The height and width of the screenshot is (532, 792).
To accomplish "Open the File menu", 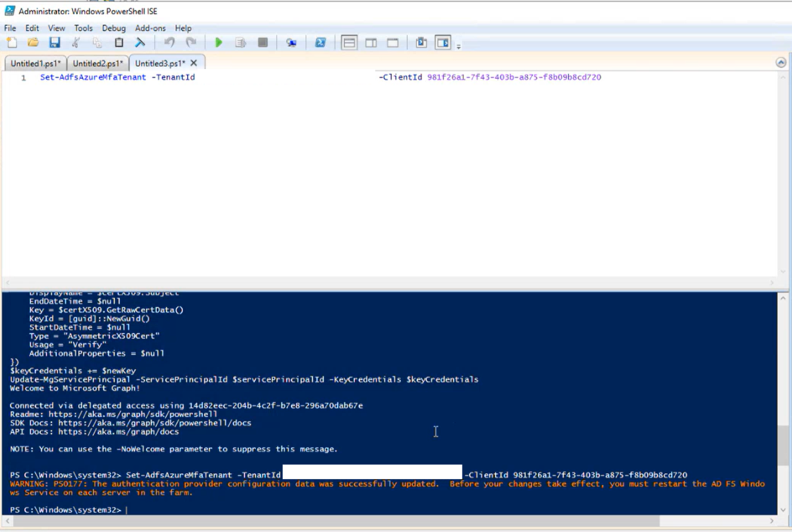I will pyautogui.click(x=10, y=28).
